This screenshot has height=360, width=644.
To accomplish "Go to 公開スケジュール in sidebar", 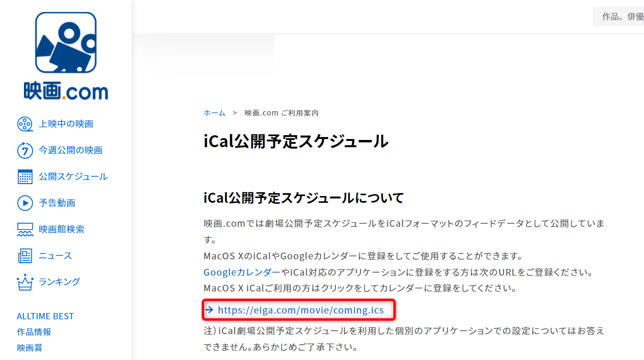I will click(x=73, y=177).
